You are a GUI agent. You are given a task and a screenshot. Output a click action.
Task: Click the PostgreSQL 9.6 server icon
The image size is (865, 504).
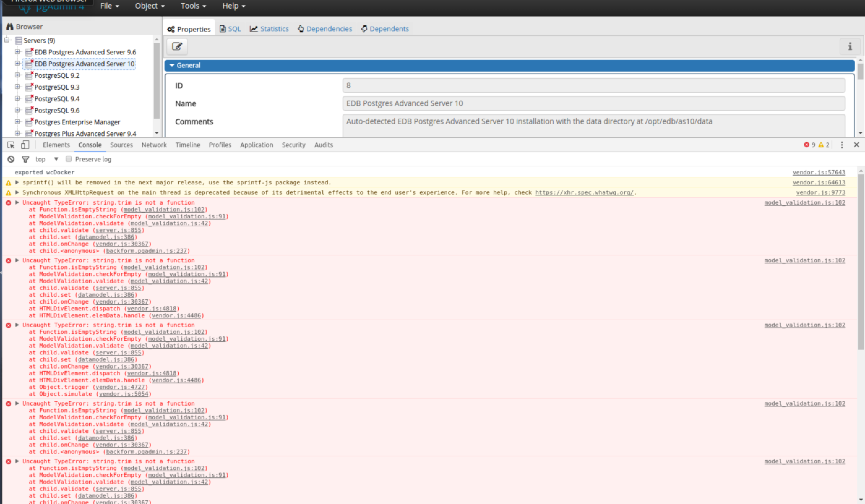[29, 110]
